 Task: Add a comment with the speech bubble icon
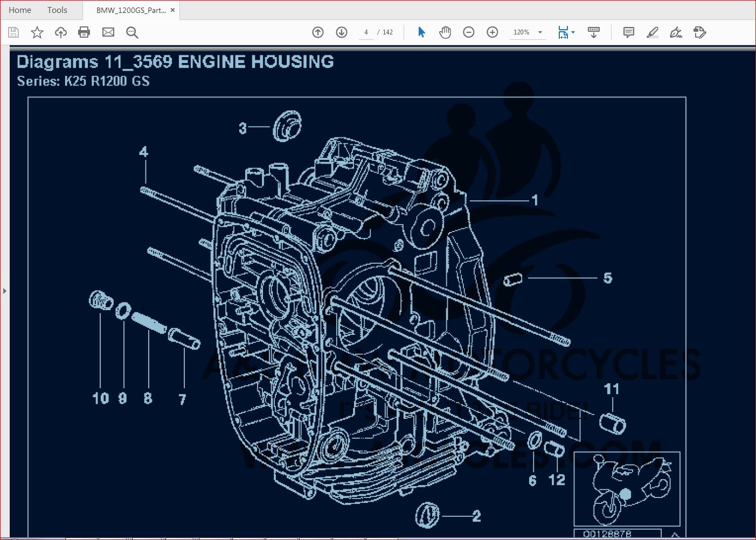pyautogui.click(x=629, y=32)
